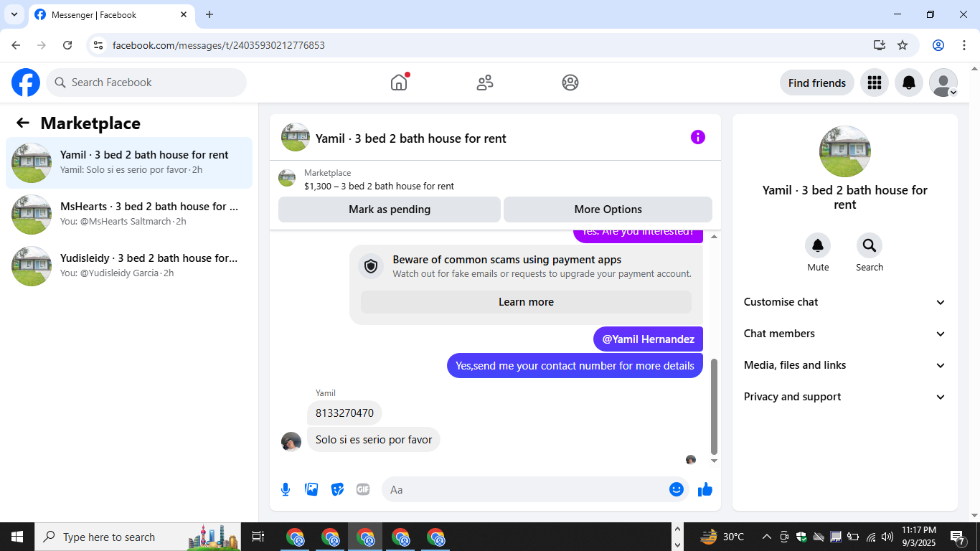This screenshot has height=551, width=980.
Task: Open the Chrome tab search dropdown
Action: 14,14
